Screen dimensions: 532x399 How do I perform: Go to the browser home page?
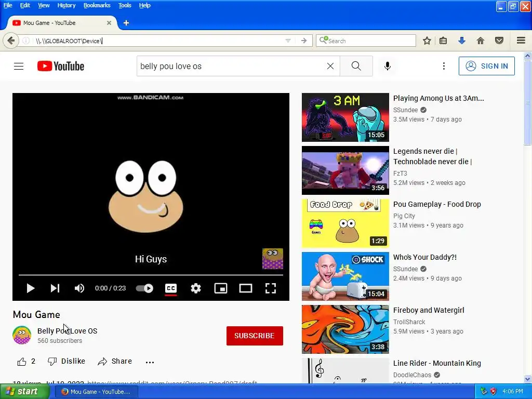point(480,41)
